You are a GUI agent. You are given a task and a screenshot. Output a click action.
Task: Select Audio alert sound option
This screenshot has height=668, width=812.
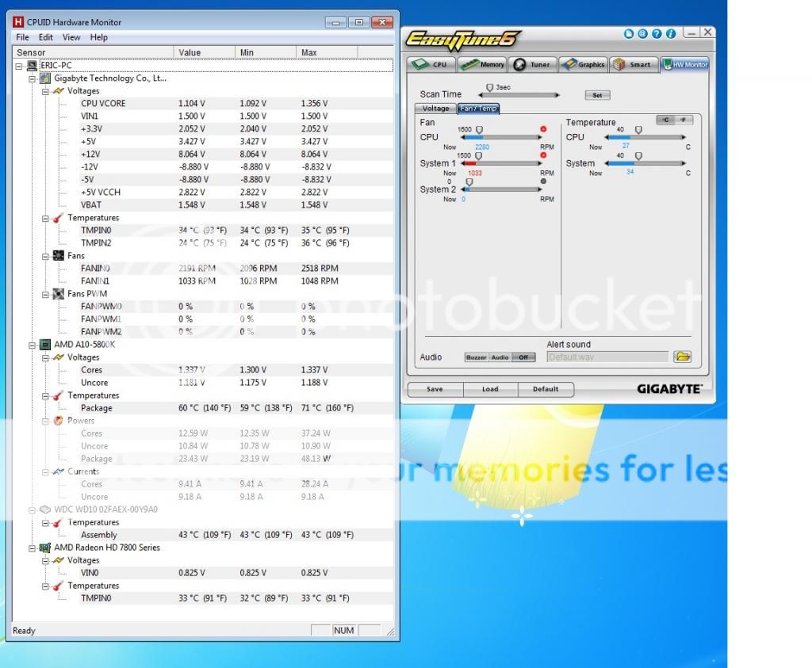pos(500,357)
